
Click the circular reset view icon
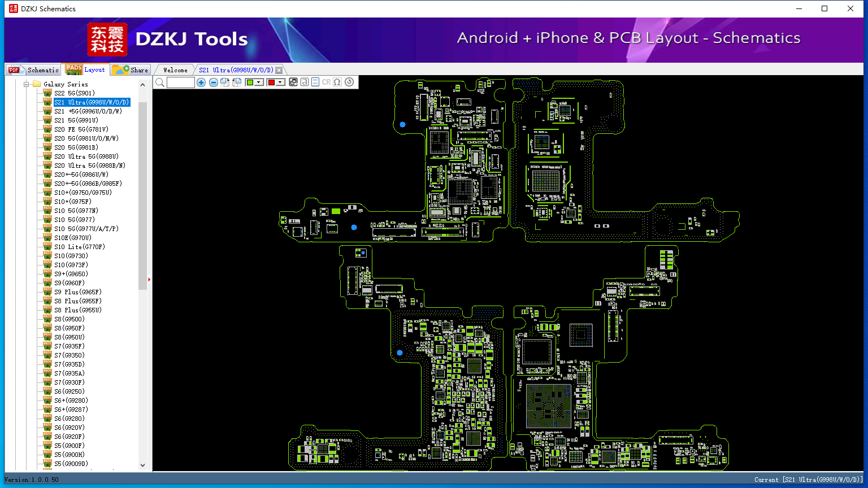coord(349,82)
